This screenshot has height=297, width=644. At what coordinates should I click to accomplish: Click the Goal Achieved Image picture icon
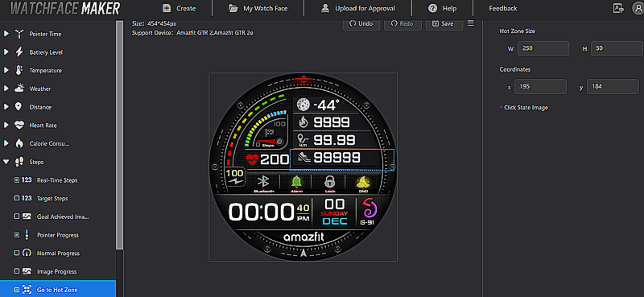27,216
